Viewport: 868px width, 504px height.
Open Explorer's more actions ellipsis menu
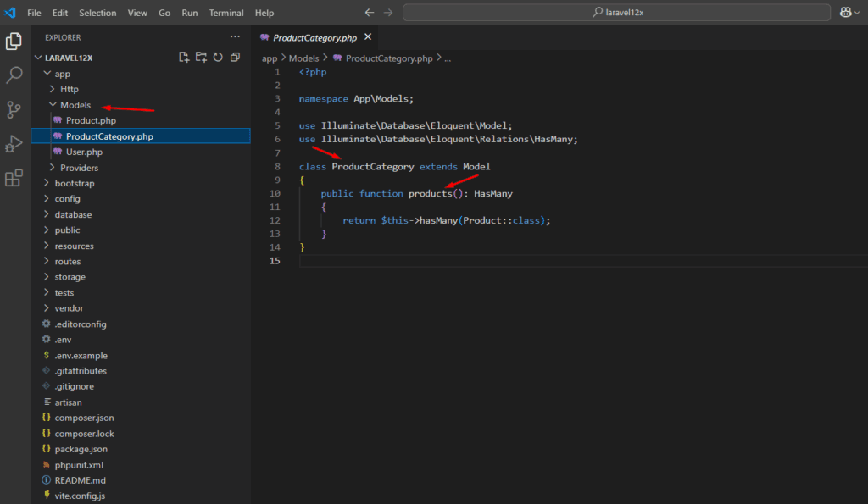pos(235,37)
